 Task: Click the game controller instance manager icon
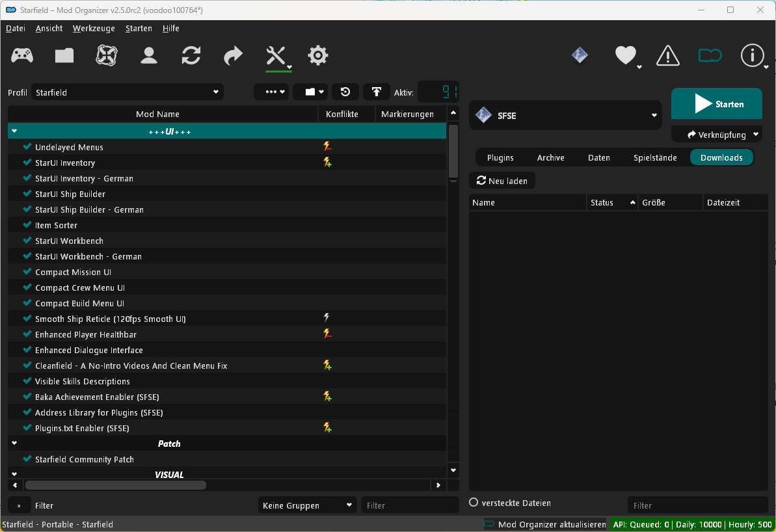click(x=22, y=55)
